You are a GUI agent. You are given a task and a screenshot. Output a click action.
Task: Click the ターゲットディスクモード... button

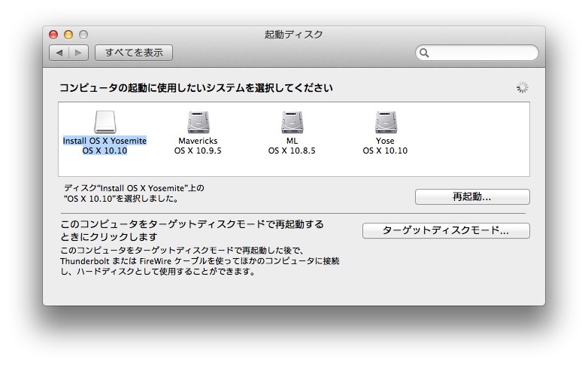pyautogui.click(x=446, y=230)
